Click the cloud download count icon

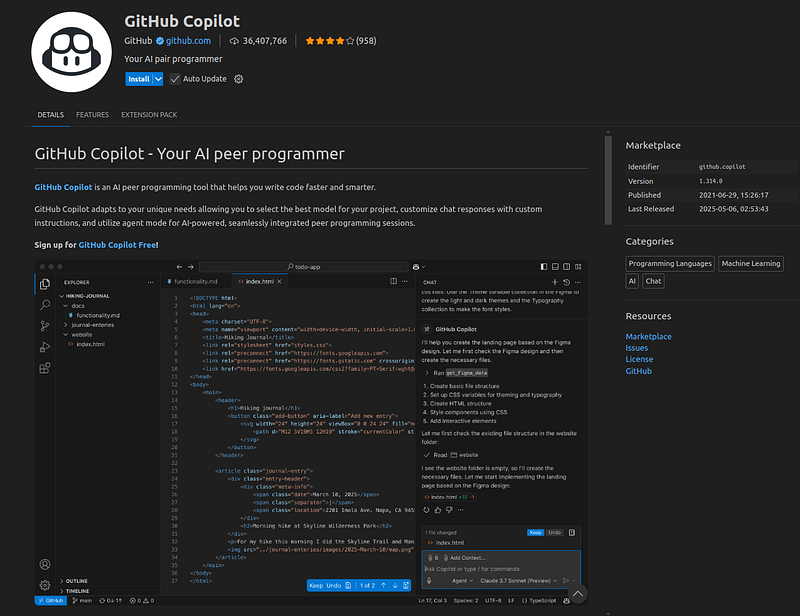[x=234, y=41]
